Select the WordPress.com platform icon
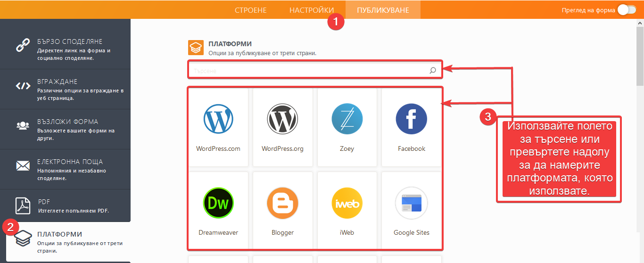644x263 pixels. coord(218,119)
